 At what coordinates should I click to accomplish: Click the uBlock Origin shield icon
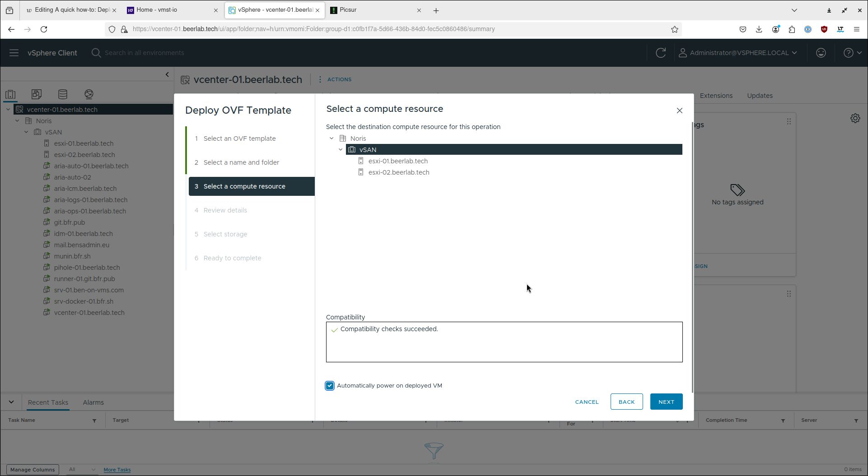tap(824, 29)
